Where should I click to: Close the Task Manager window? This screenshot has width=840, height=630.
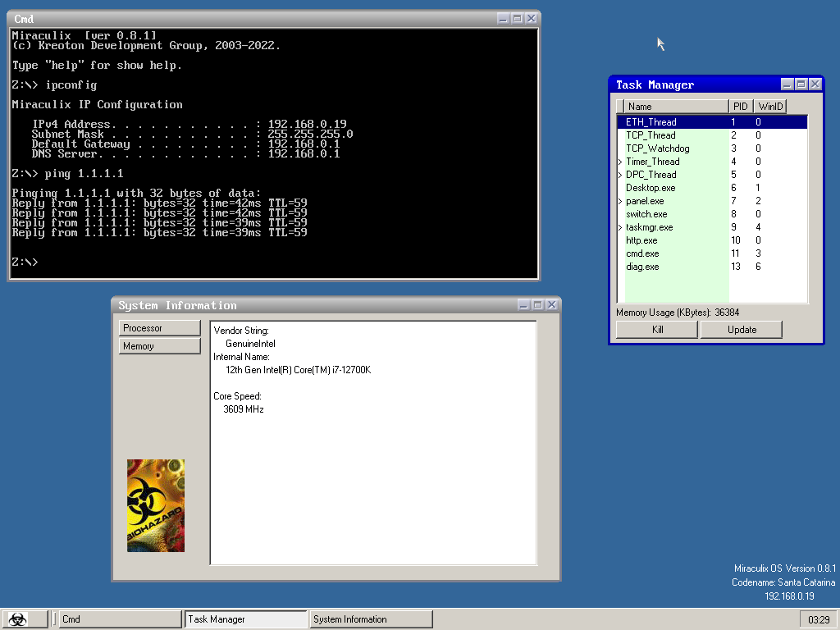[x=815, y=84]
